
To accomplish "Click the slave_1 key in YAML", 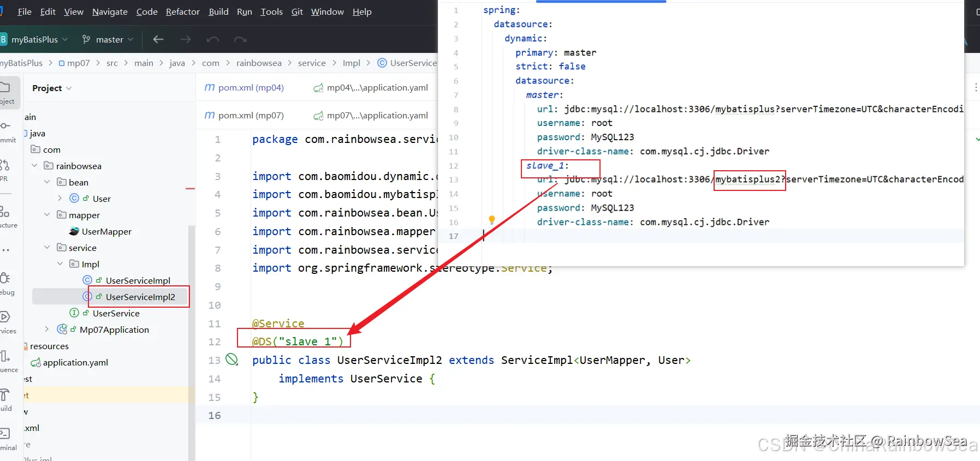I will (547, 165).
